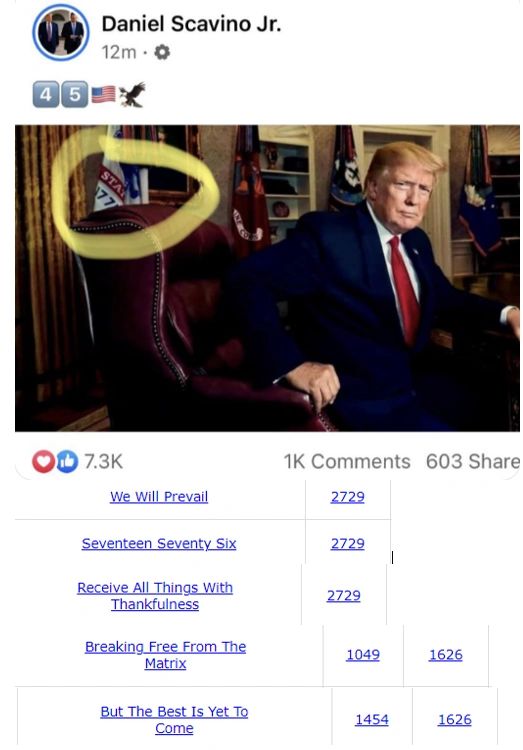Click the 1454 value link
The width and height of the screenshot is (523, 750).
pyautogui.click(x=372, y=719)
